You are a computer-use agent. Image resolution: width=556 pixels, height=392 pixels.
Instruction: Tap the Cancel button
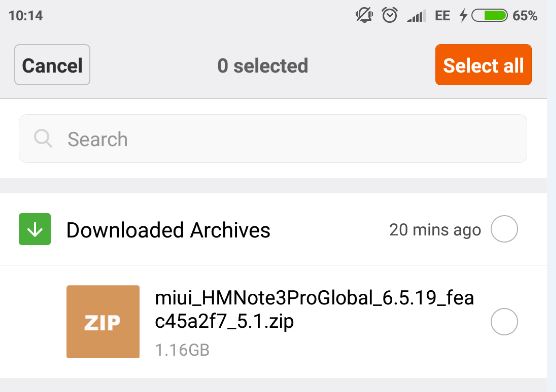[x=52, y=65]
